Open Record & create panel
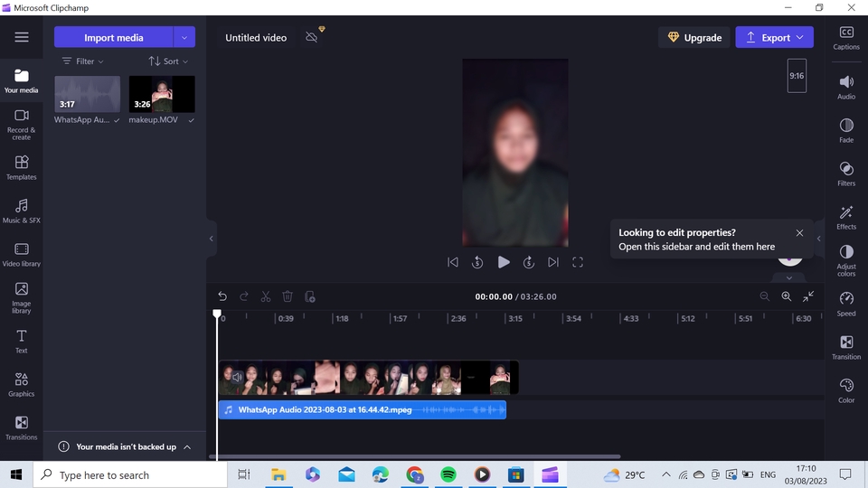 point(22,125)
